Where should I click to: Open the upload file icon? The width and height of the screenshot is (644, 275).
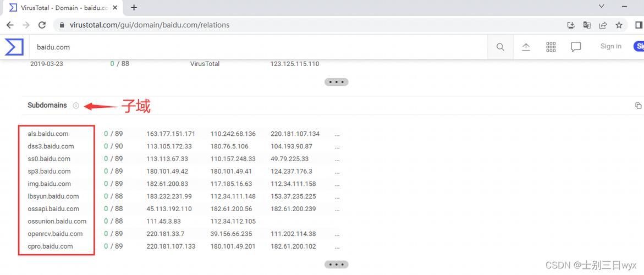[x=526, y=47]
